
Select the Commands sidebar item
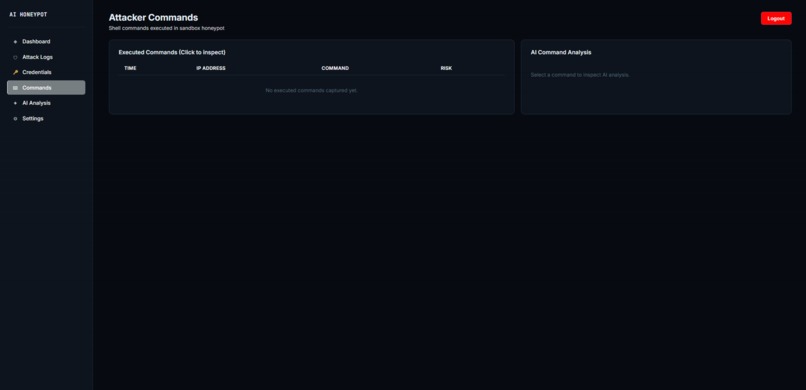(x=46, y=88)
